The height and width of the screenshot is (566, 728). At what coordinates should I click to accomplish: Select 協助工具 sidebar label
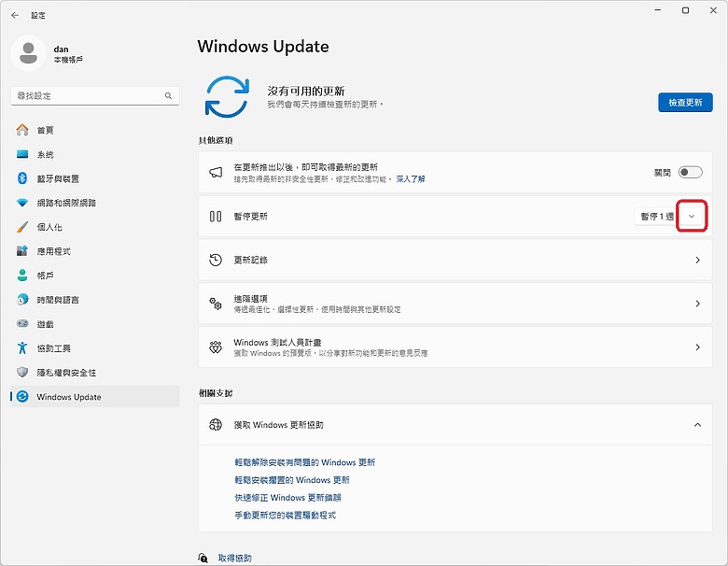click(x=54, y=348)
